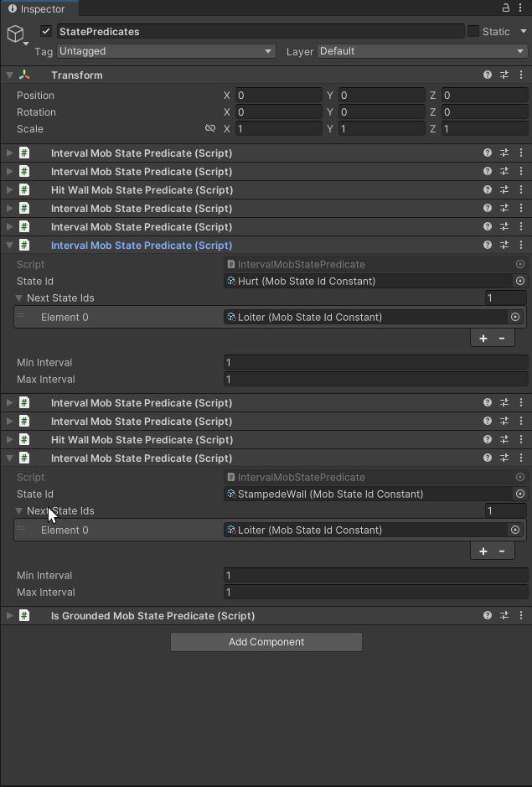Collapse the Next State Ids list
Viewport: 532px width, 787px height.
(18, 298)
